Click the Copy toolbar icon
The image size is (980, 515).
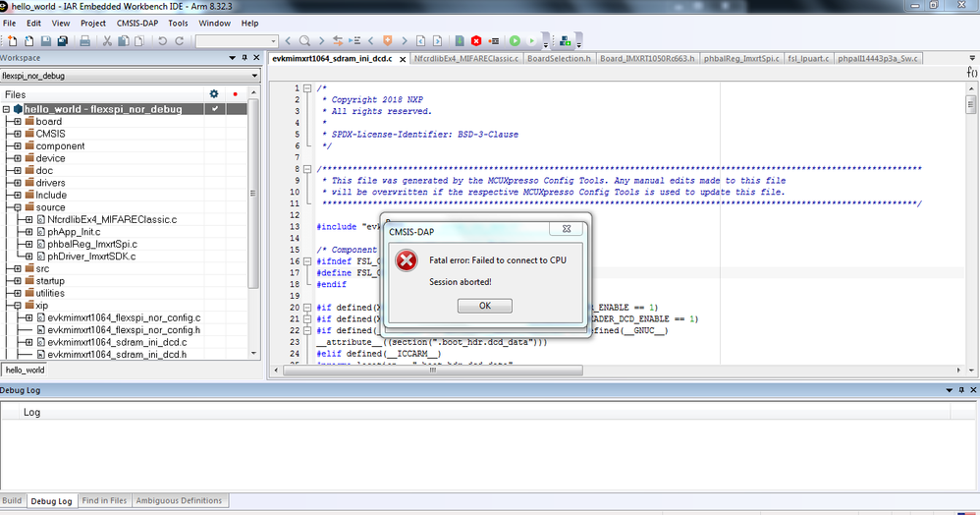coord(123,40)
